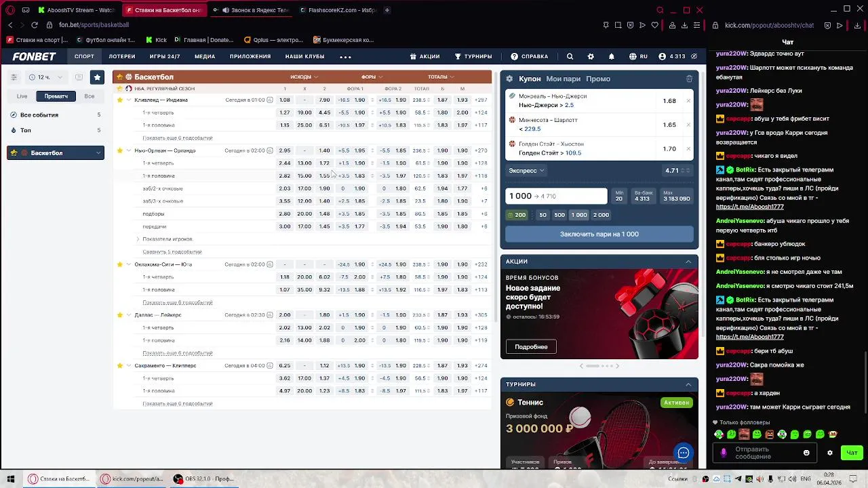Open Медиа in top navigation
The width and height of the screenshot is (868, 488).
205,57
